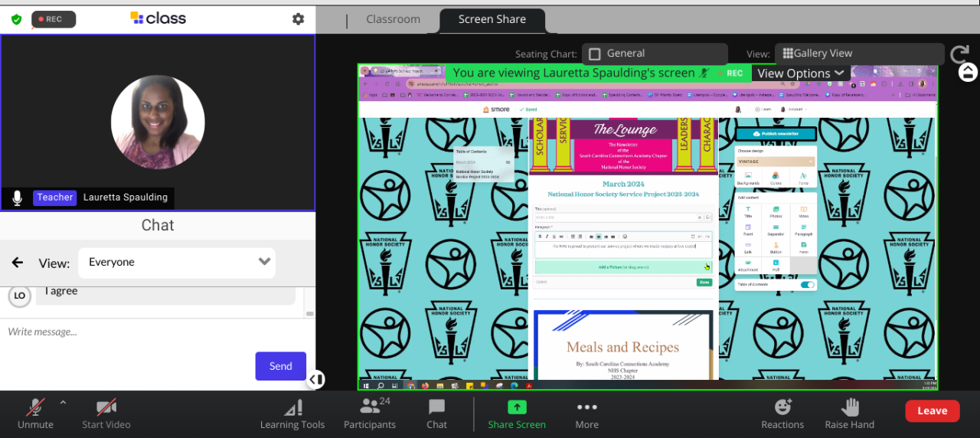Raise Hand
980x438 pixels.
[x=850, y=414]
